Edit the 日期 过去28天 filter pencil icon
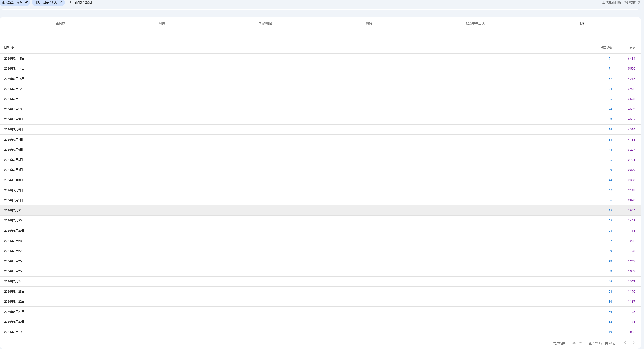The height and width of the screenshot is (349, 644). (61, 2)
